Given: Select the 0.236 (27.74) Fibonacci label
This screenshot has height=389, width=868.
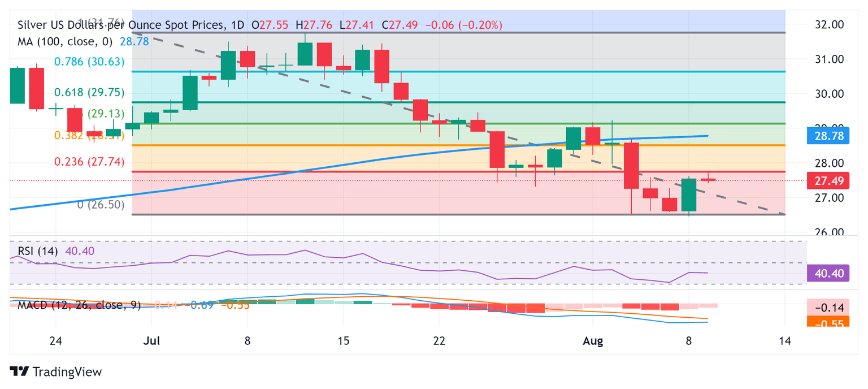Looking at the screenshot, I should [x=89, y=162].
